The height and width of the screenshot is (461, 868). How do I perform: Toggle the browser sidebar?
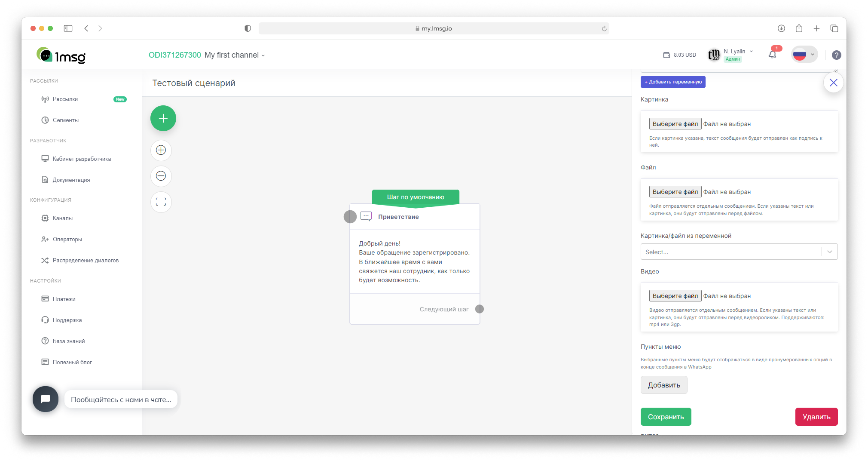click(x=68, y=28)
